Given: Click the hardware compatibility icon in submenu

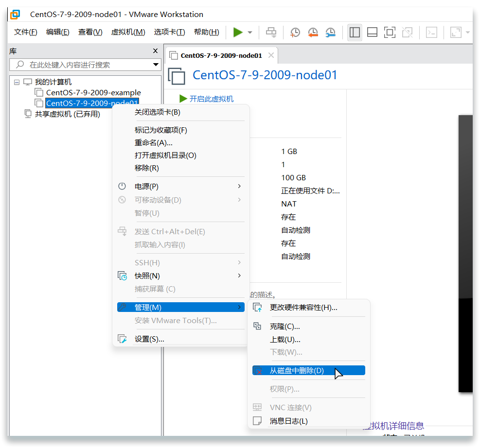Looking at the screenshot, I should [257, 307].
